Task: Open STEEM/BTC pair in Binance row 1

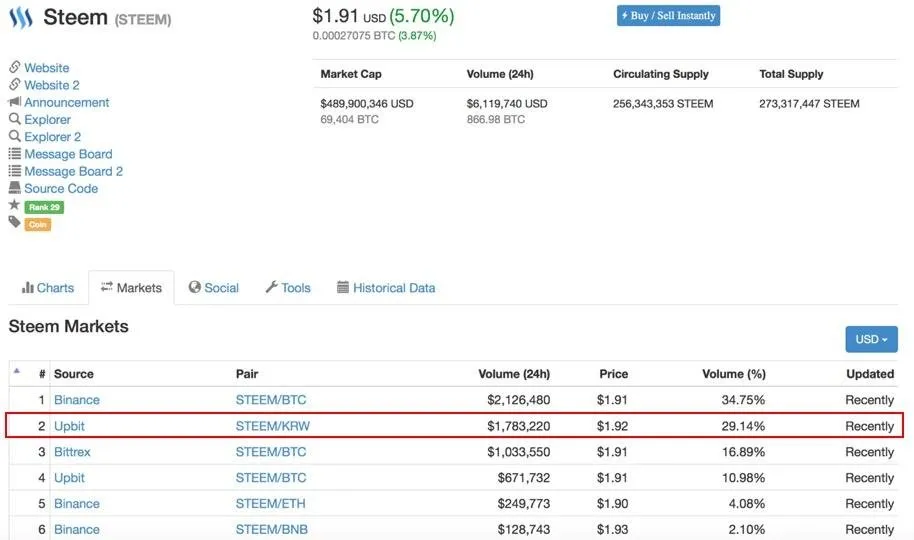Action: click(x=271, y=400)
